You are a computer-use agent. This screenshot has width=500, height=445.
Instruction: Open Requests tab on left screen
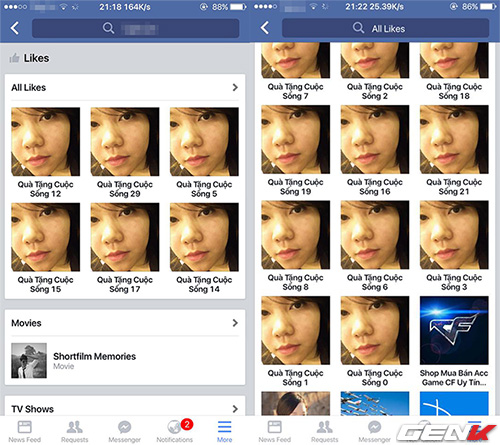click(x=75, y=431)
